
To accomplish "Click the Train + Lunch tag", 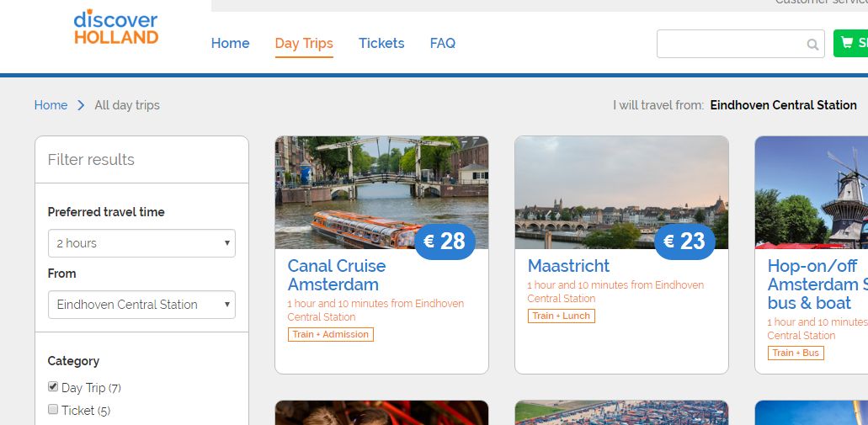I will coord(562,316).
